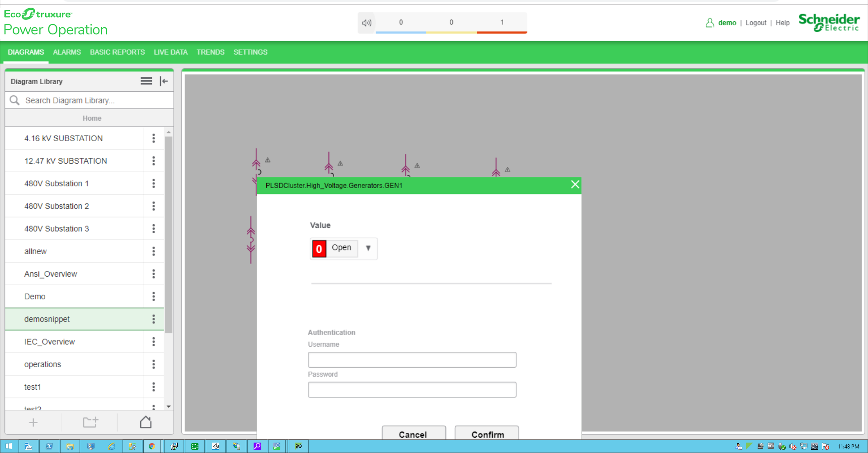Open options menu for 12.47 kV SUBSTATION
The height and width of the screenshot is (453, 868).
[x=154, y=161]
